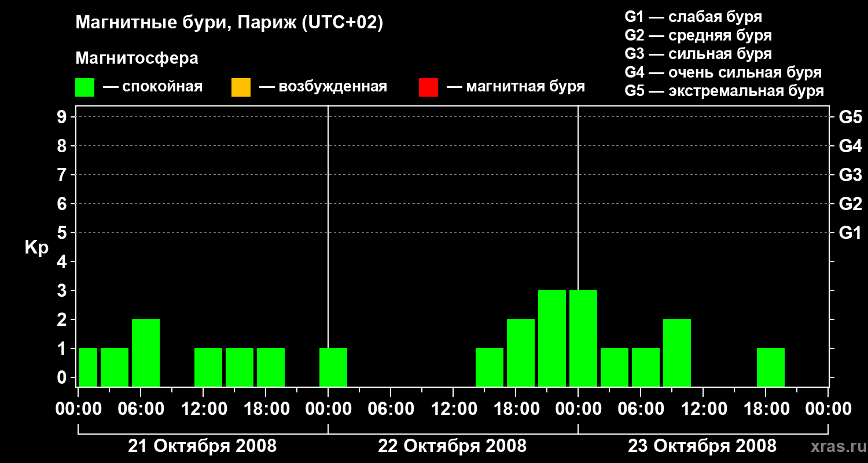Click the '— возбужденная' legend label
Screen dimensions: 868x463
tap(323, 87)
